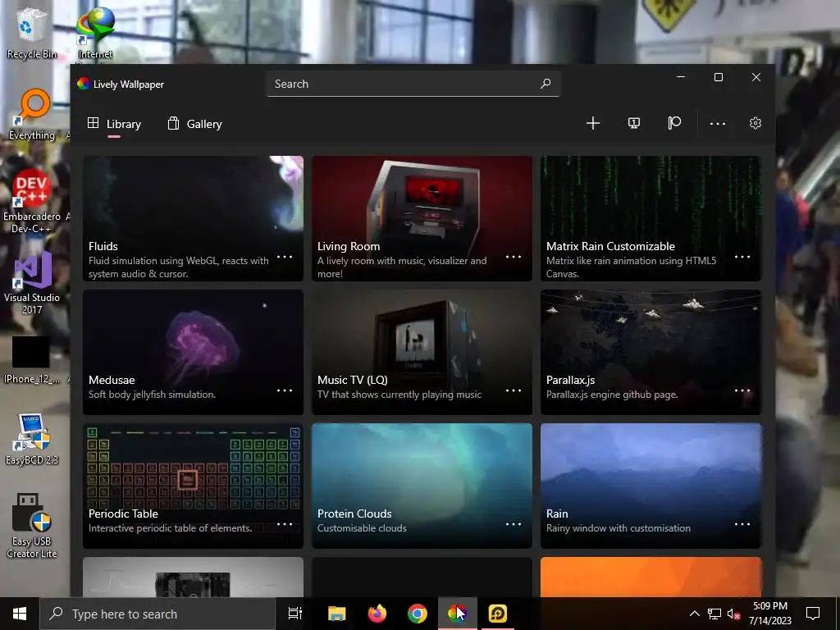Select the IPhone_12_ file desktop icon
The width and height of the screenshot is (840, 630).
tap(32, 360)
